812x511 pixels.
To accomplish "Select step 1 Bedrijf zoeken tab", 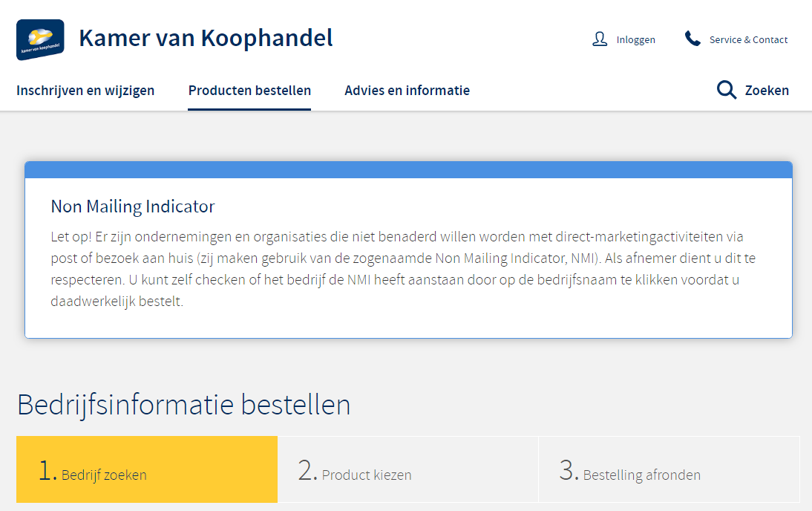I will click(147, 469).
